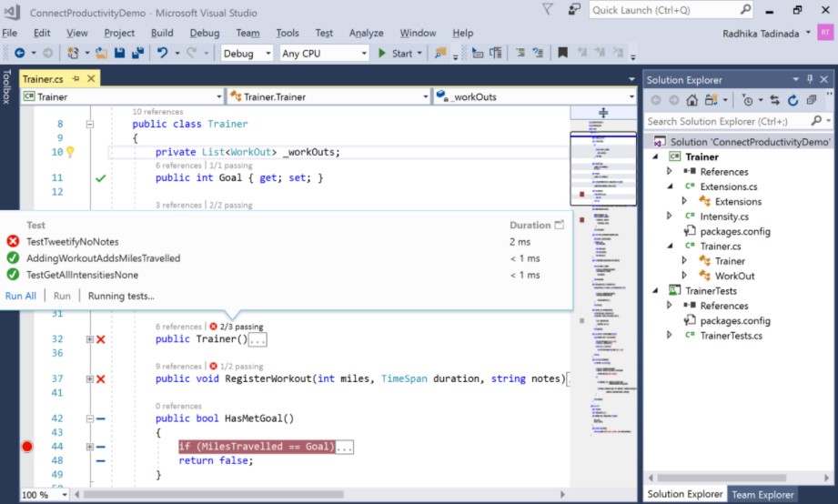Click the Save All icon
The height and width of the screenshot is (504, 838).
tap(138, 53)
